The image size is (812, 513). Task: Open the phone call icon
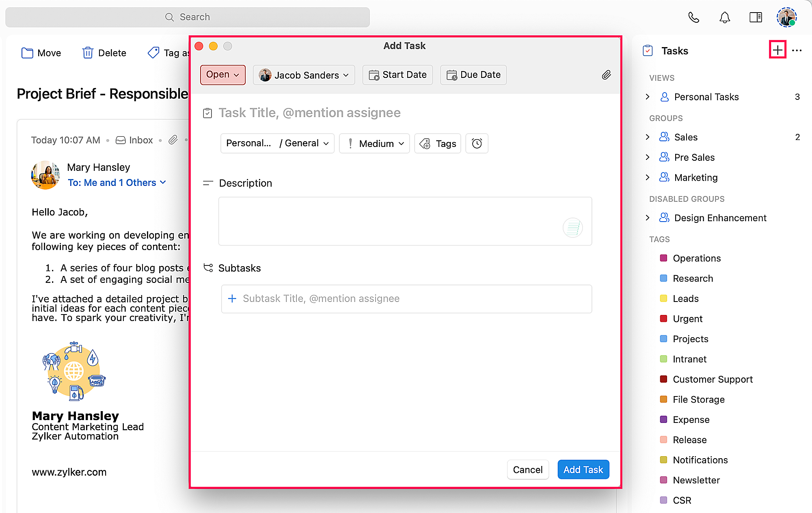coord(693,17)
